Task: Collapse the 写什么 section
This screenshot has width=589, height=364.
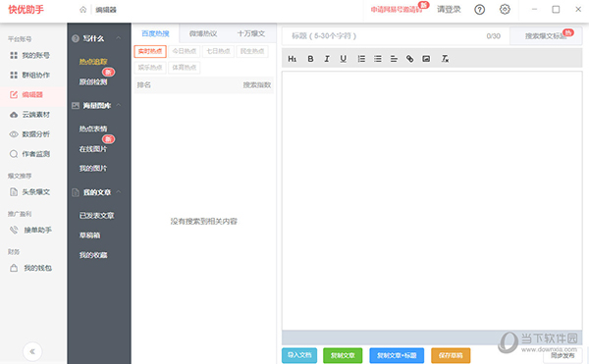Action: pyautogui.click(x=119, y=38)
